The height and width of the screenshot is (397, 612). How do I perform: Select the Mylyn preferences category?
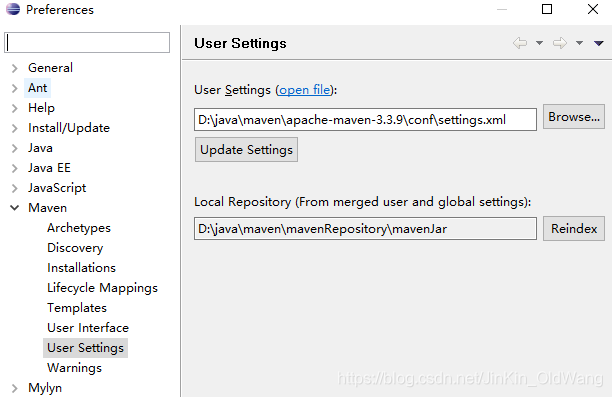[x=45, y=388]
